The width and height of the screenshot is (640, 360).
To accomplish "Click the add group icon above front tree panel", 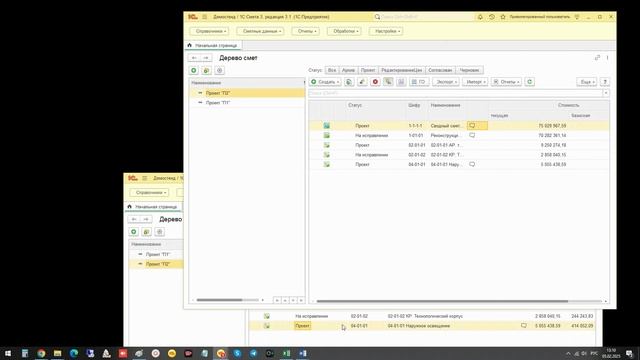I will [x=207, y=71].
